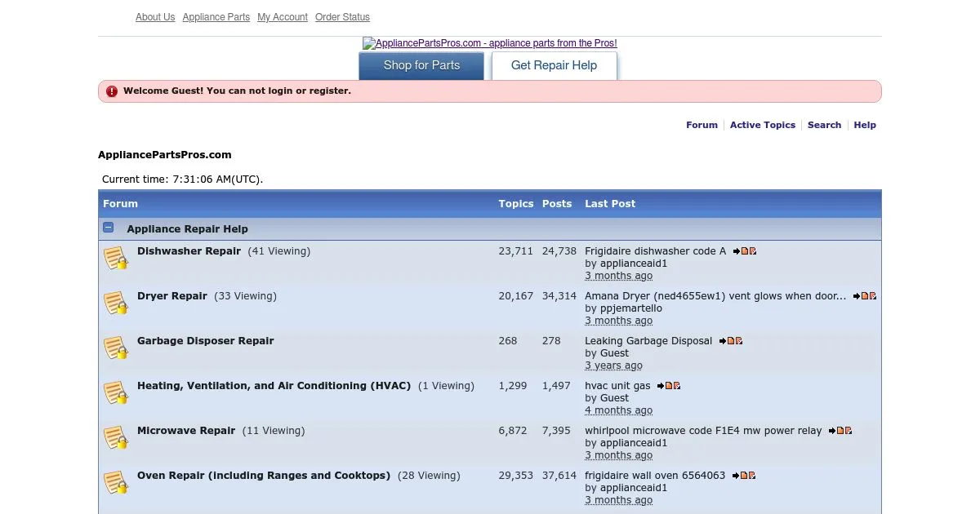Open the Garbage Disposer Repair forum
980x514 pixels.
coord(206,341)
